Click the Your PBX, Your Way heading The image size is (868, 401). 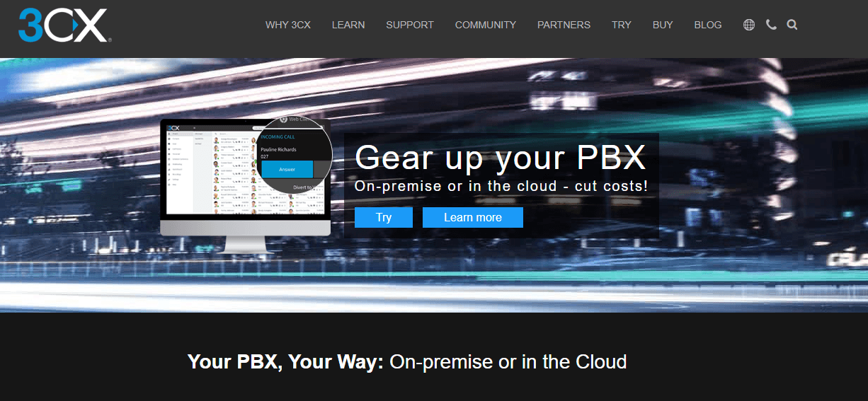[x=407, y=362]
